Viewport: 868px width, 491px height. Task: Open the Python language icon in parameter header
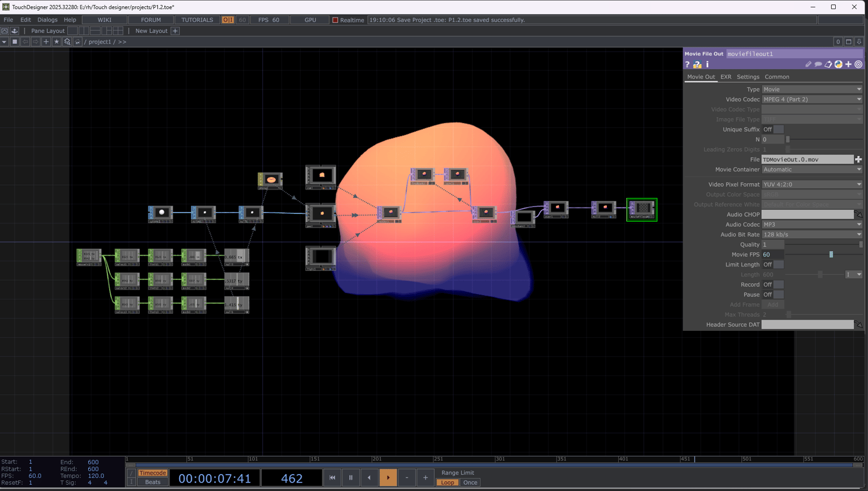pyautogui.click(x=838, y=64)
